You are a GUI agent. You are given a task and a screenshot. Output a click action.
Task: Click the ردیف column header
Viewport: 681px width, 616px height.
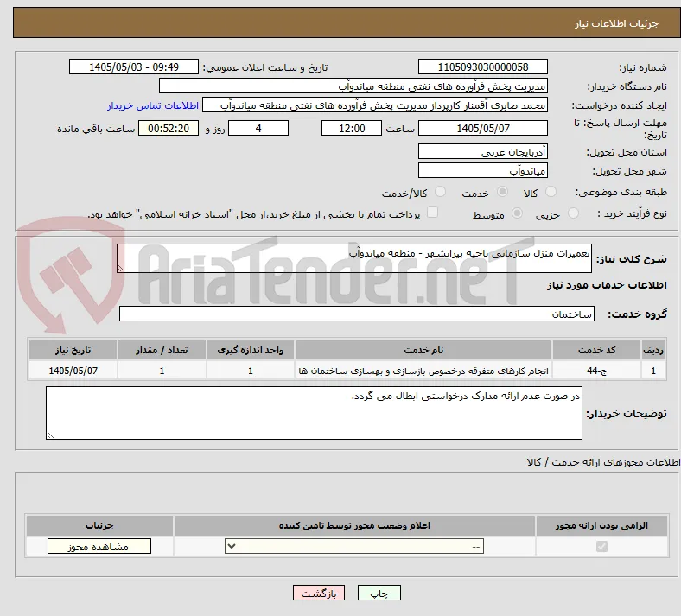(653, 350)
